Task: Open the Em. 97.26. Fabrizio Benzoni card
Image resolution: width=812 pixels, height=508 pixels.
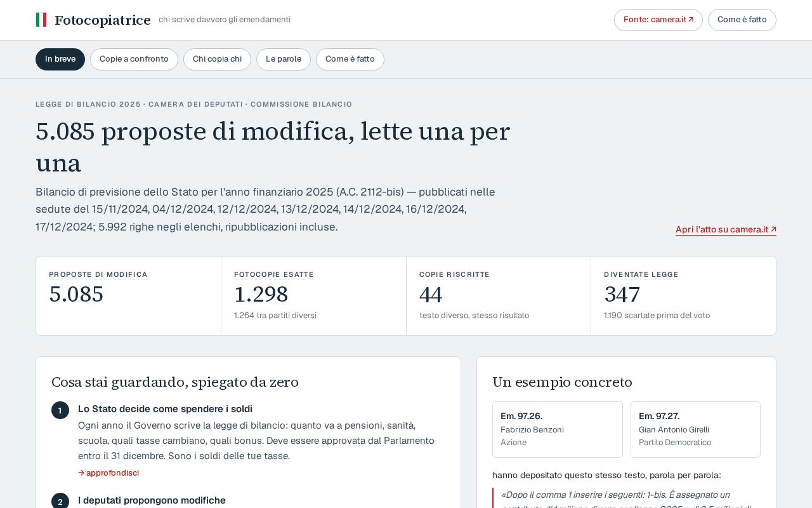Action: click(x=558, y=429)
